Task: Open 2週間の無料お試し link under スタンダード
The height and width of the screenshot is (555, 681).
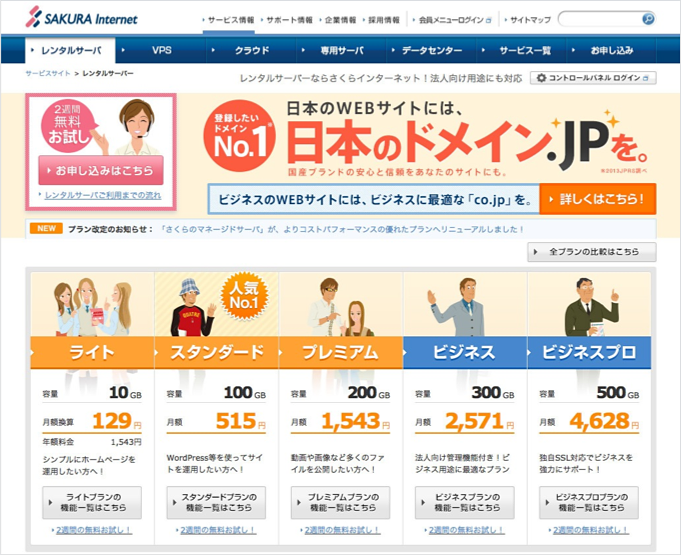Action: pos(217,530)
